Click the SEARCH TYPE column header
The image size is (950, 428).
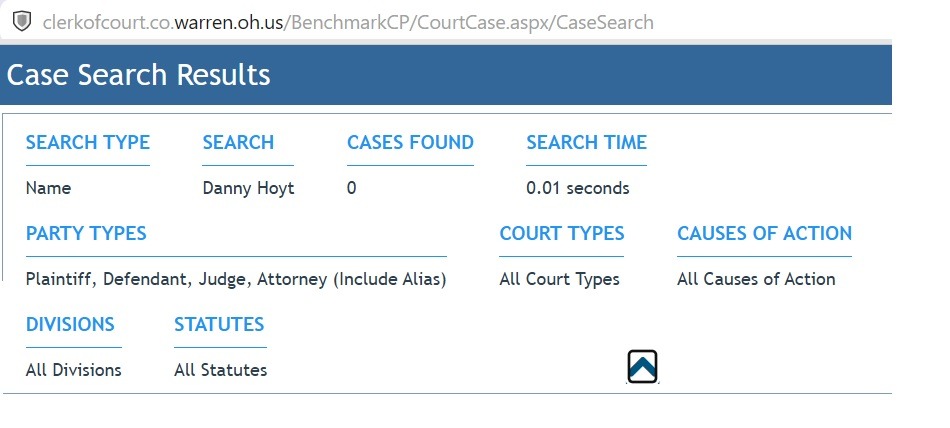click(x=88, y=142)
